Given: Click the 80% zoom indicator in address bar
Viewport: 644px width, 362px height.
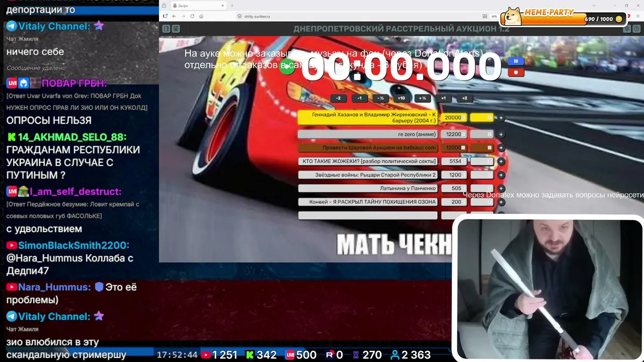Looking at the screenshot, I should [x=494, y=16].
